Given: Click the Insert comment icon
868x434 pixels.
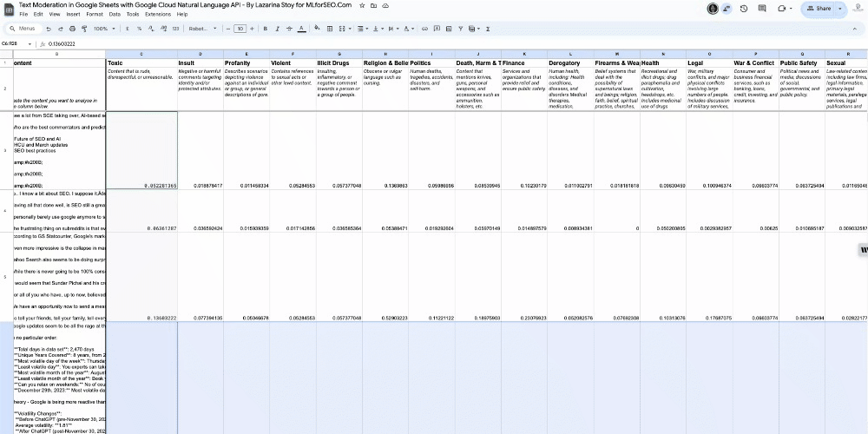Looking at the screenshot, I should 437,29.
